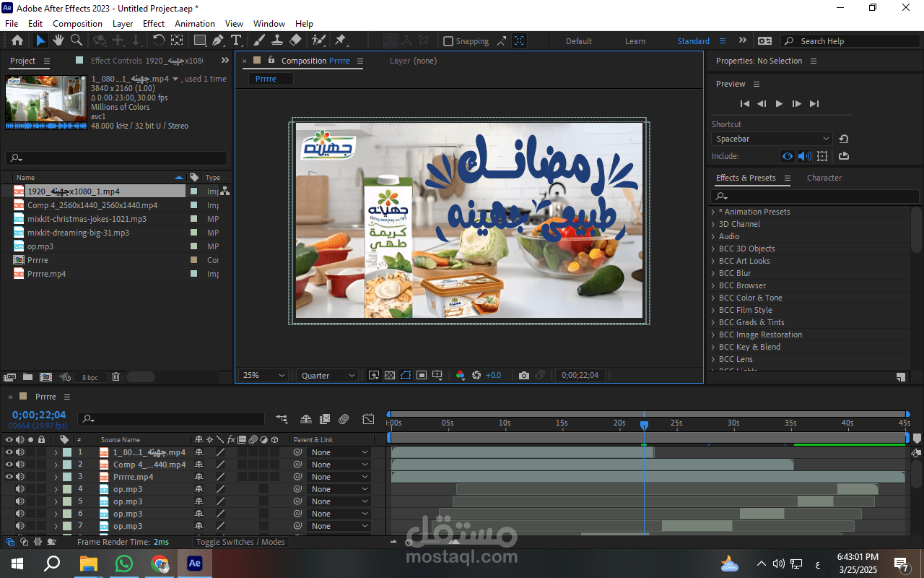Open the Composition menu

point(77,24)
